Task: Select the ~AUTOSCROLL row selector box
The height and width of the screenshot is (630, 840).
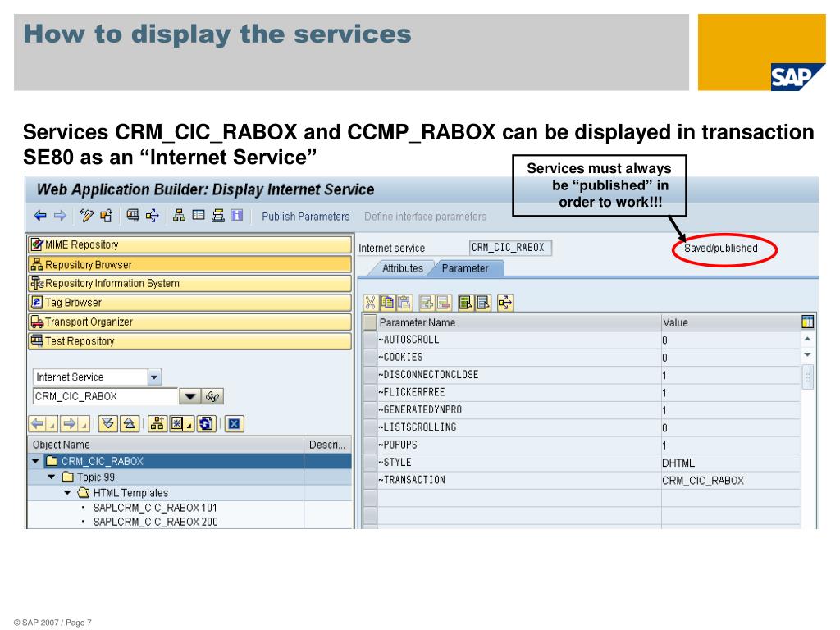Action: click(x=370, y=340)
